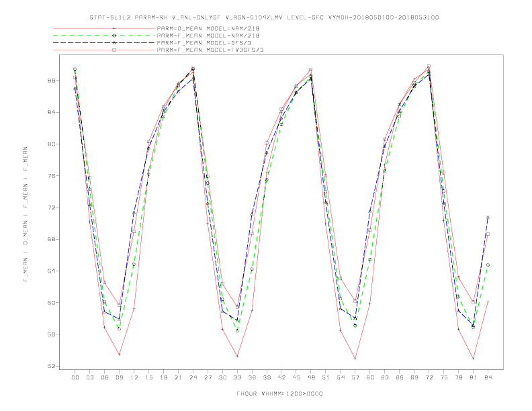
Task: Click x-axis tick label 18
Action: tap(163, 377)
